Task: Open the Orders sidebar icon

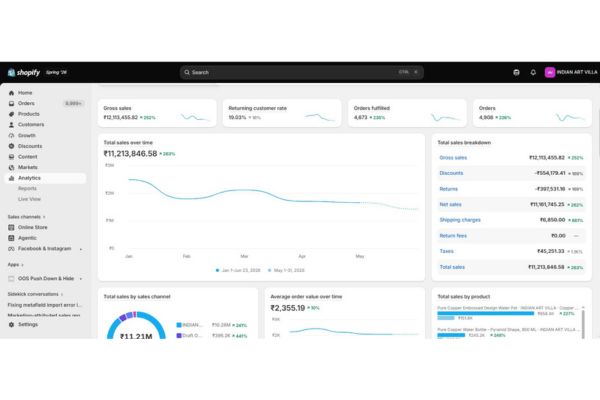Action: (11, 103)
